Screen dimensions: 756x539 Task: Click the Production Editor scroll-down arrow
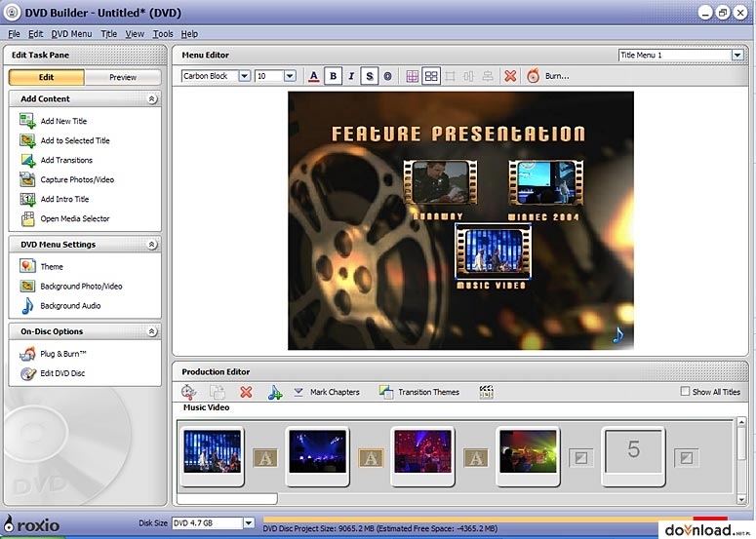(742, 499)
